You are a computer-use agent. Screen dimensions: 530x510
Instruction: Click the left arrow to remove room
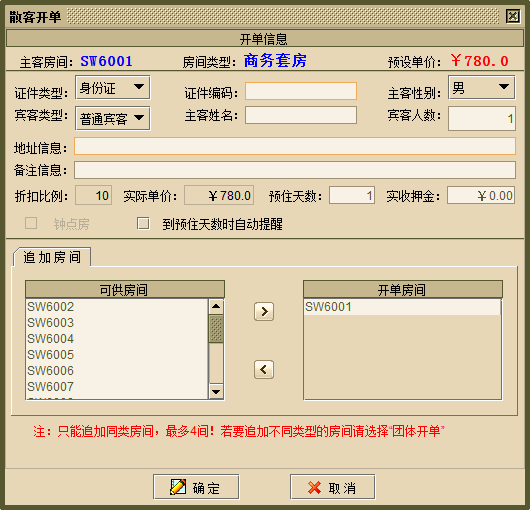coord(264,369)
